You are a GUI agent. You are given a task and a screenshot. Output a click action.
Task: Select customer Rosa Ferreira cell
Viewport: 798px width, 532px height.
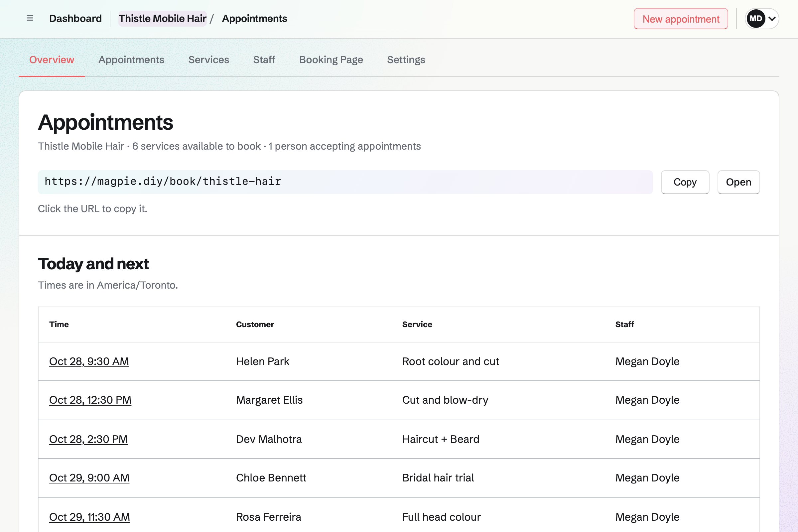(268, 517)
